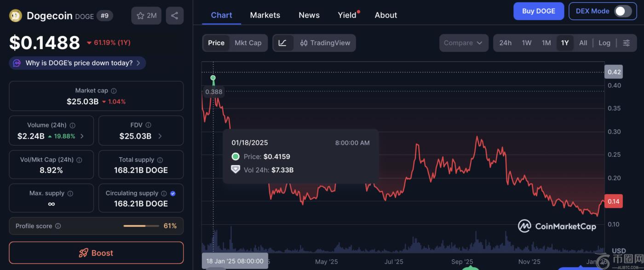Open 'Why is DOGE's price down today?'
Image resolution: width=644 pixels, height=270 pixels.
click(77, 63)
